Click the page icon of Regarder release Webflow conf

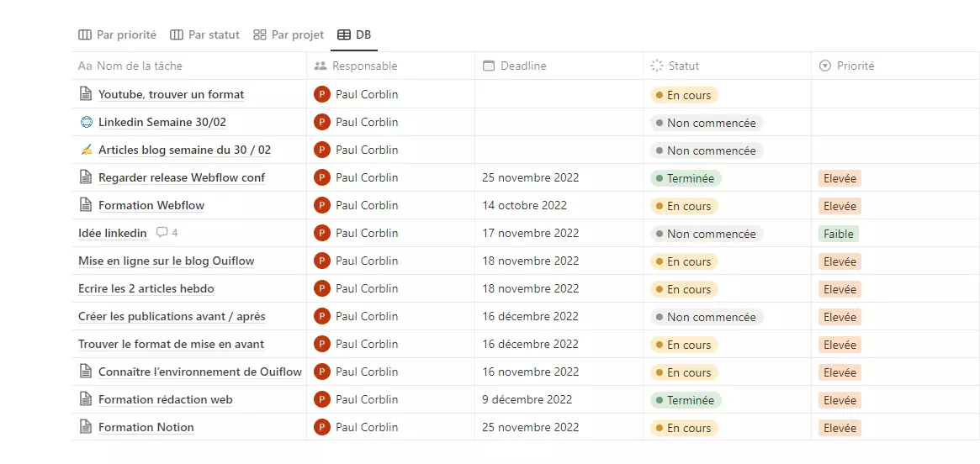[86, 177]
